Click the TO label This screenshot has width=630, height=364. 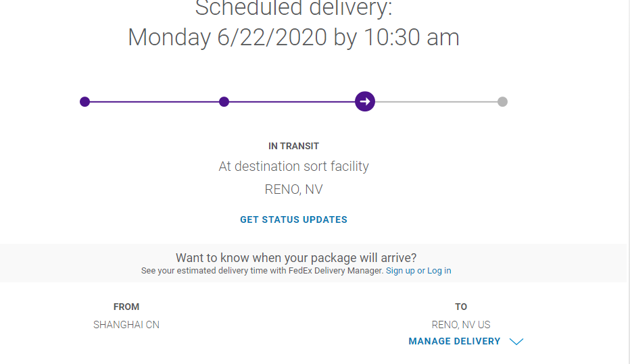(x=461, y=307)
